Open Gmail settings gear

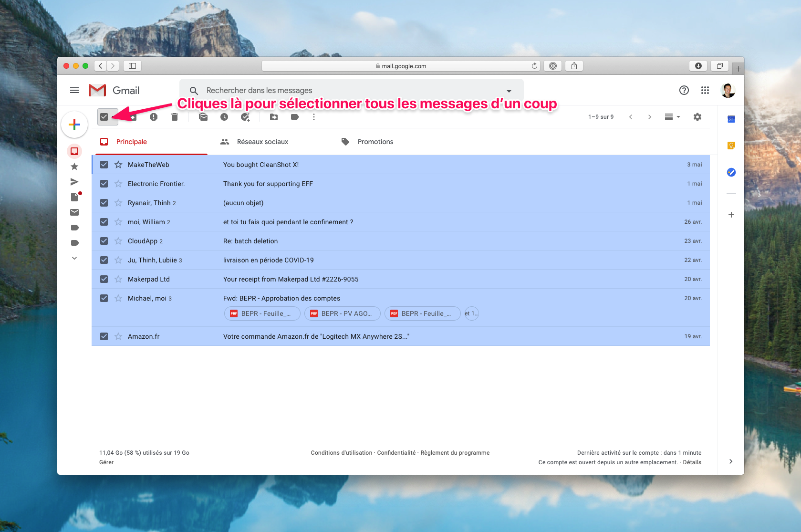697,117
